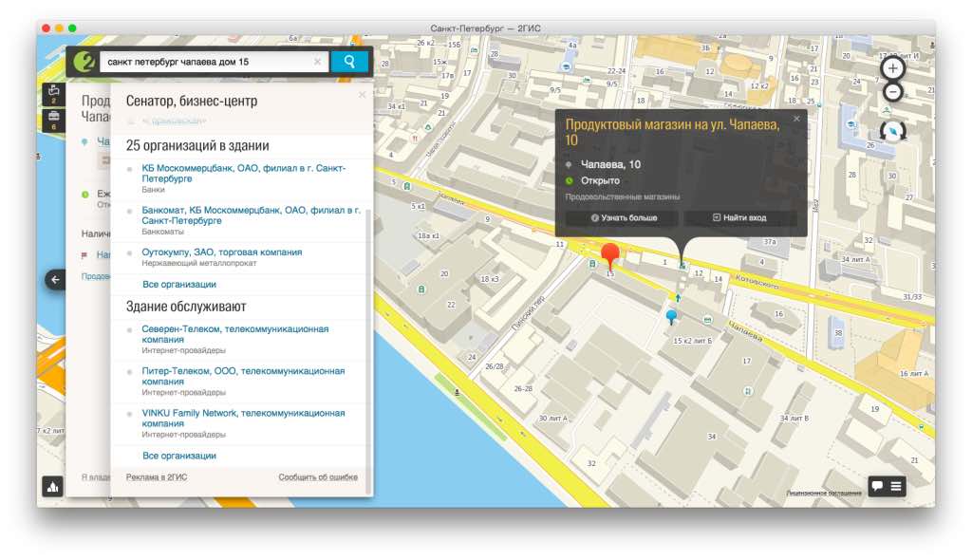The image size is (972, 560).
Task: Click the Здание обслуживают heading
Action: (186, 307)
